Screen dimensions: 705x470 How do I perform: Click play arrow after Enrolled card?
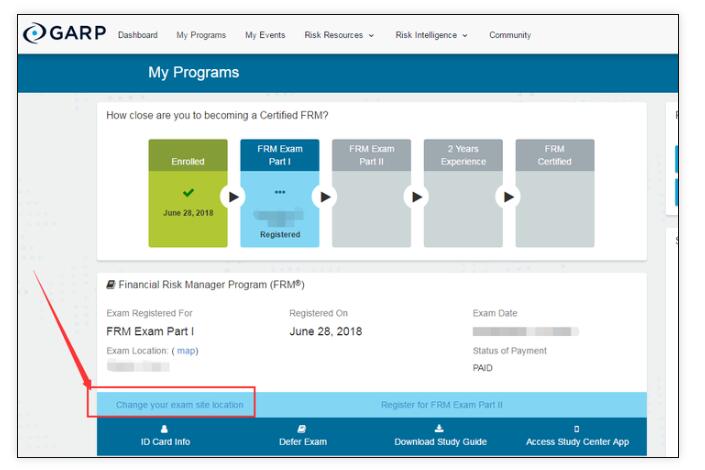(233, 197)
